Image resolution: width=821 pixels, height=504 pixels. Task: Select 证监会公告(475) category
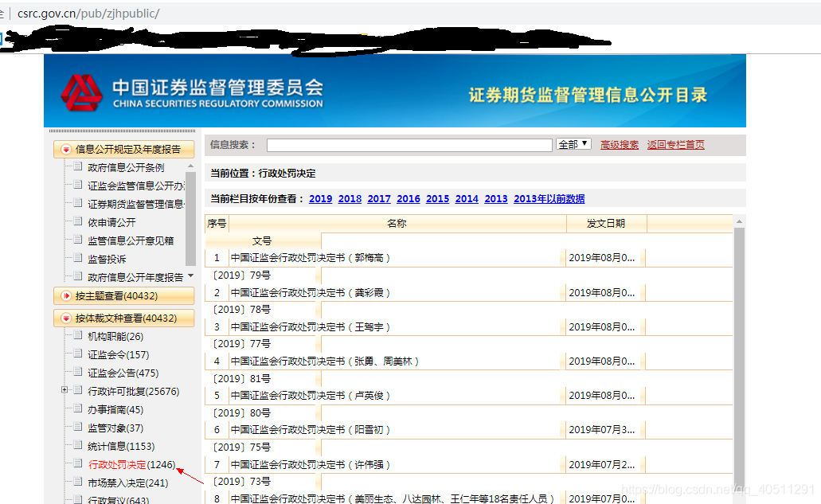tap(123, 373)
